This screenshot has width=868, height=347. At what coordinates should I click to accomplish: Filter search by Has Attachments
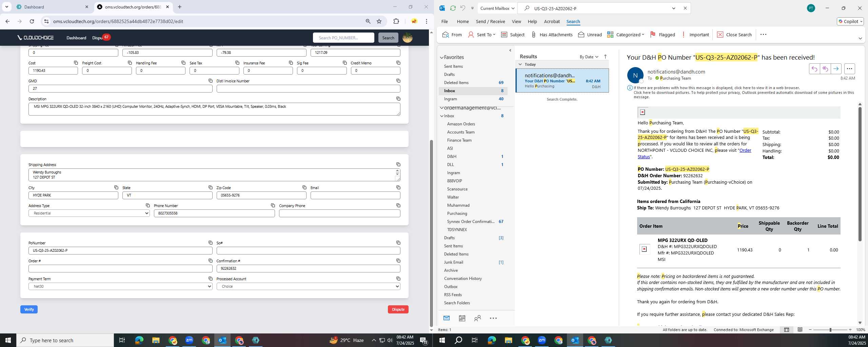[x=552, y=35]
